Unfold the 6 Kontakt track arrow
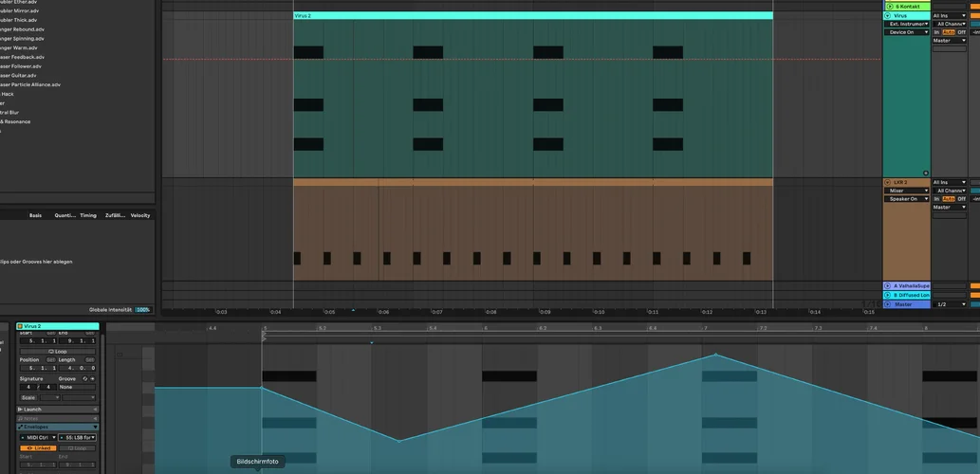Image resolution: width=980 pixels, height=474 pixels. [x=889, y=7]
